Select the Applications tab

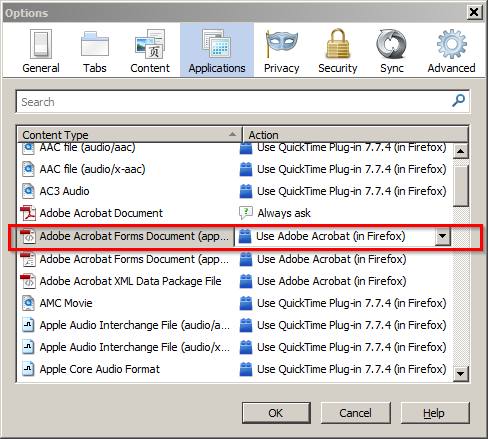[x=217, y=51]
